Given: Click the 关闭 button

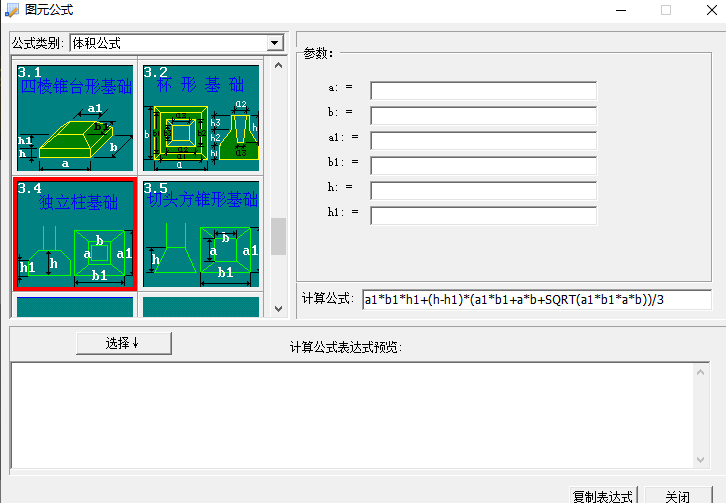Looking at the screenshot, I should pos(678,495).
